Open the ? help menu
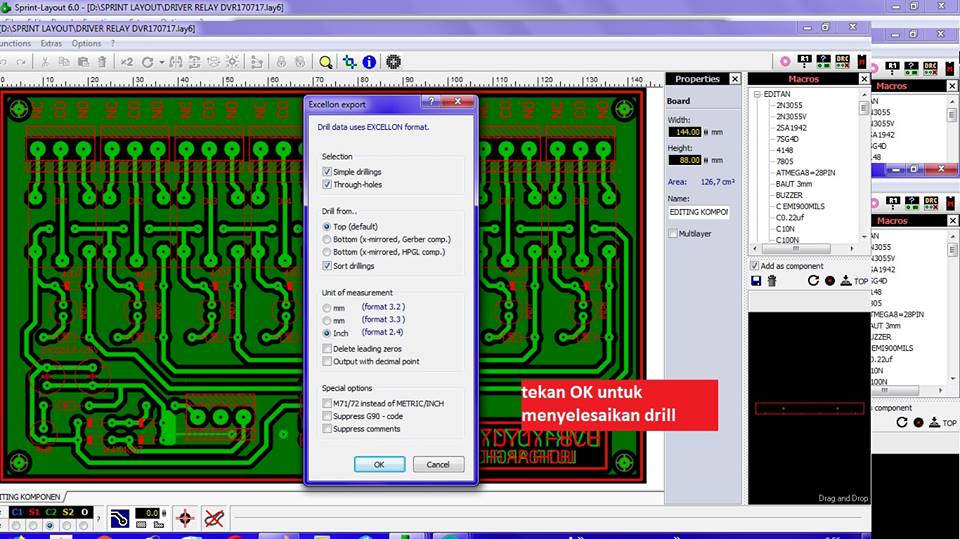The image size is (960, 539). [x=113, y=43]
